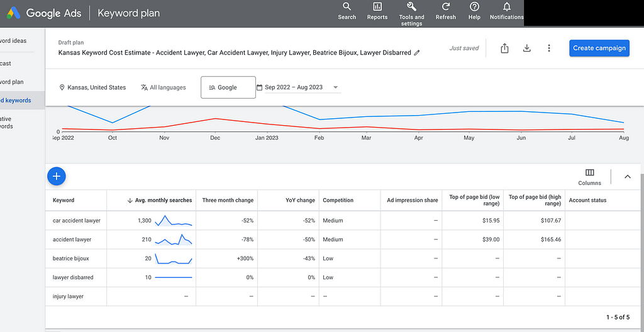Open Notifications bell icon
Image resolution: width=644 pixels, height=332 pixels.
click(x=506, y=11)
